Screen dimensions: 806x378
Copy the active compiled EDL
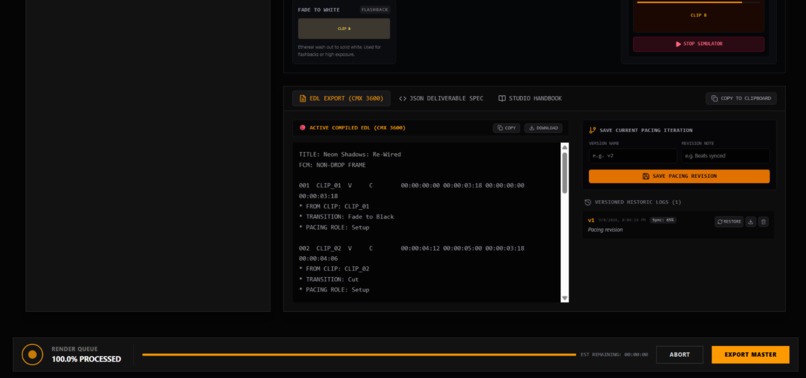coord(506,128)
